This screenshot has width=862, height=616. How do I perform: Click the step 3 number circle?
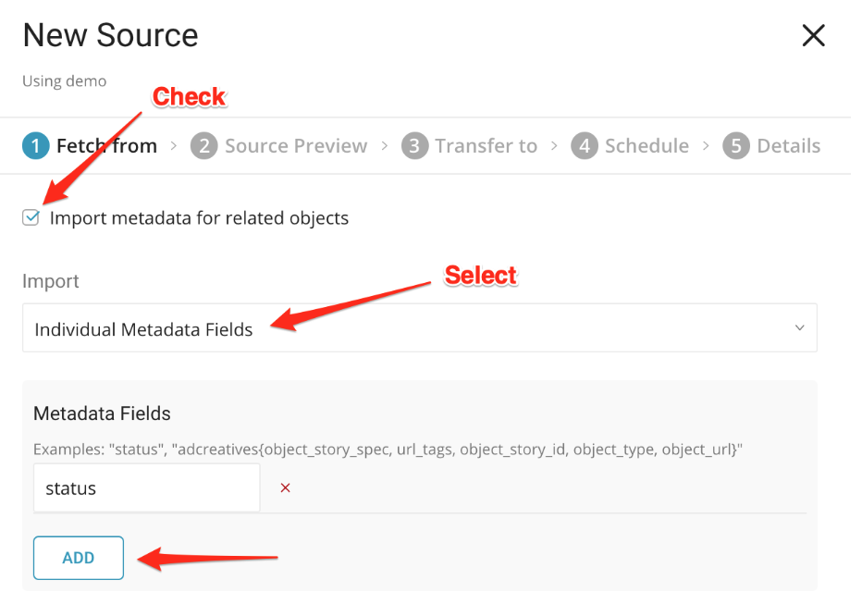click(x=414, y=146)
